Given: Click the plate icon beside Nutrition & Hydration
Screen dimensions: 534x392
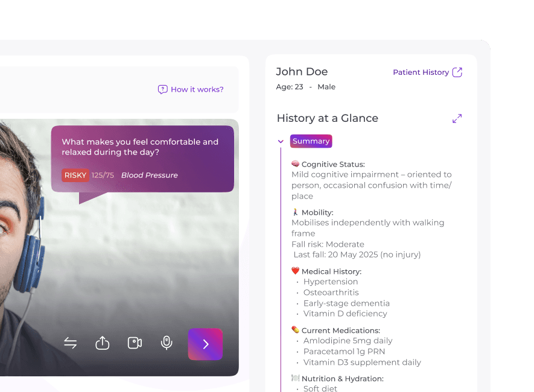Looking at the screenshot, I should point(295,378).
